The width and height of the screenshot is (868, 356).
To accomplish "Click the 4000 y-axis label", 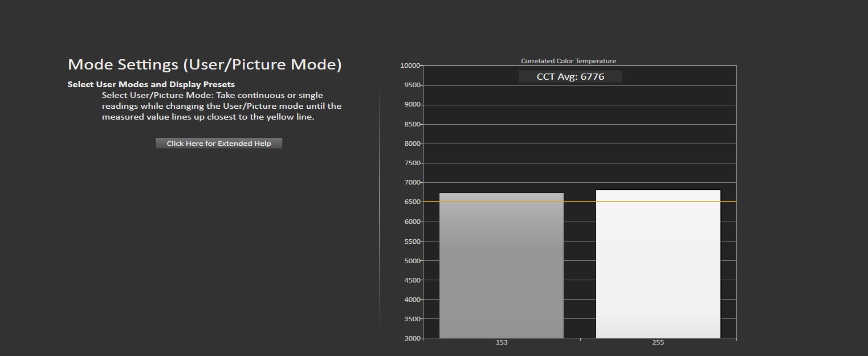I will [x=412, y=299].
